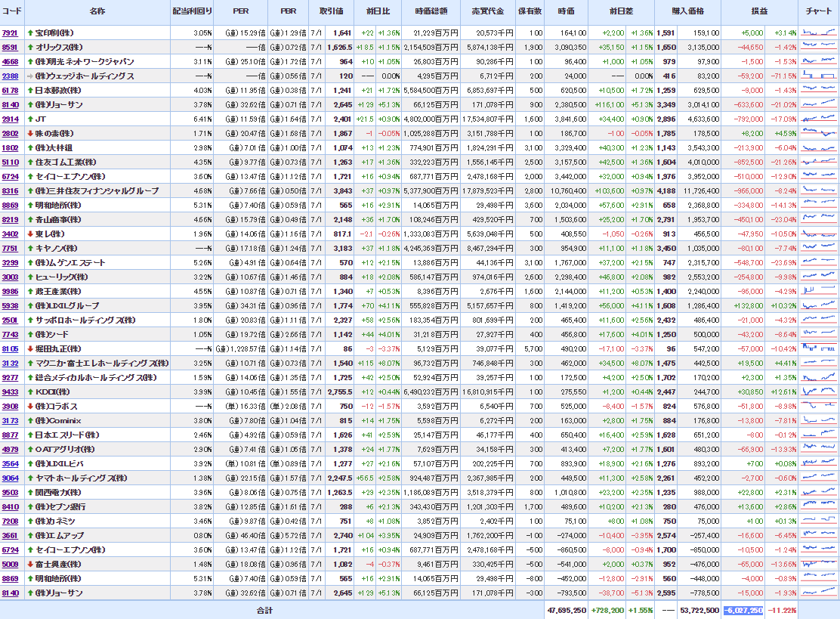
Task: Click the gray sideways arrow beside ウェッジホールディングス
Action: tap(30, 76)
